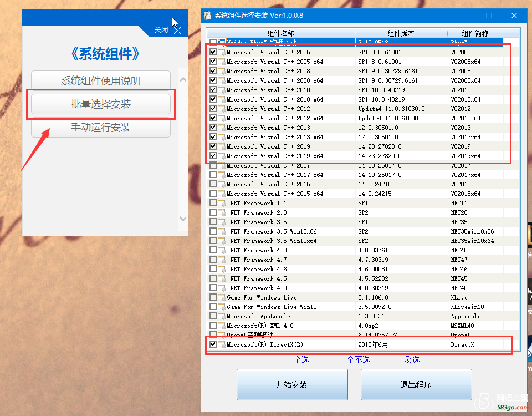Click the Microsoft(R) XML 4.0 package icon
This screenshot has width=532, height=416.
pyautogui.click(x=222, y=326)
